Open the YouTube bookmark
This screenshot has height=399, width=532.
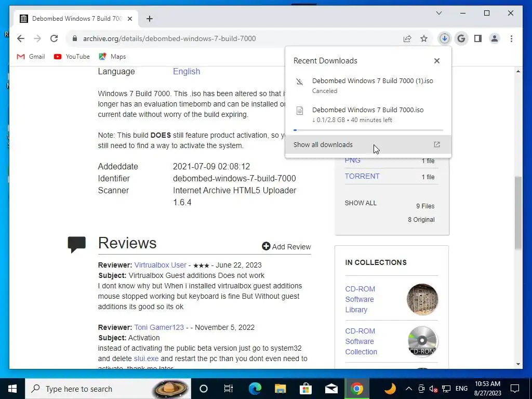tap(72, 56)
